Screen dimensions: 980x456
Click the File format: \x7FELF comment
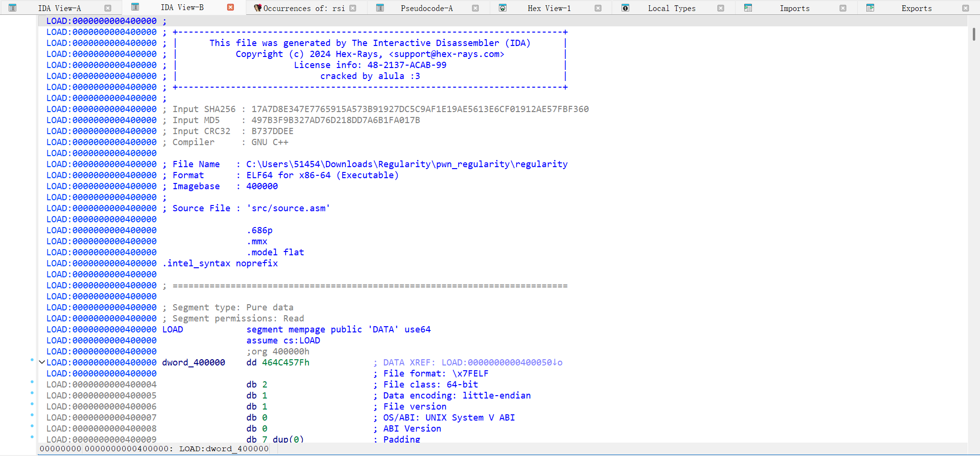(431, 374)
